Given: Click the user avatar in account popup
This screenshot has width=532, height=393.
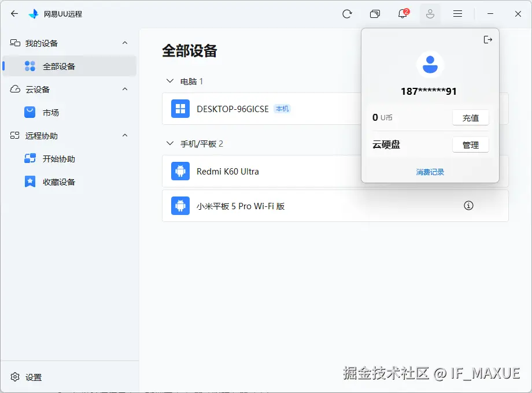Looking at the screenshot, I should point(430,64).
